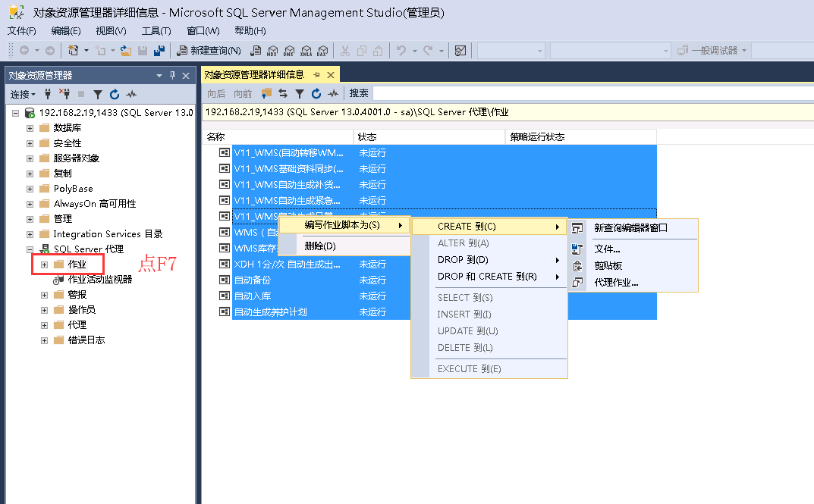Expand the 安全性 tree node
The width and height of the screenshot is (814, 504).
(30, 143)
